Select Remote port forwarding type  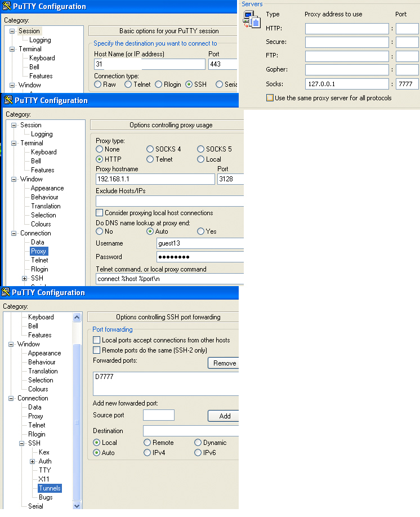(x=148, y=443)
